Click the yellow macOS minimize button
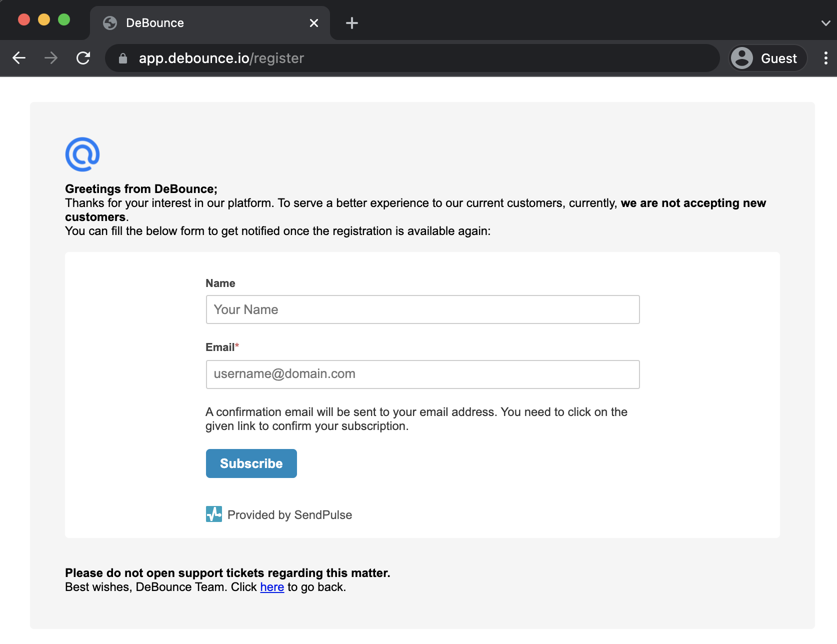This screenshot has height=644, width=837. pyautogui.click(x=44, y=19)
